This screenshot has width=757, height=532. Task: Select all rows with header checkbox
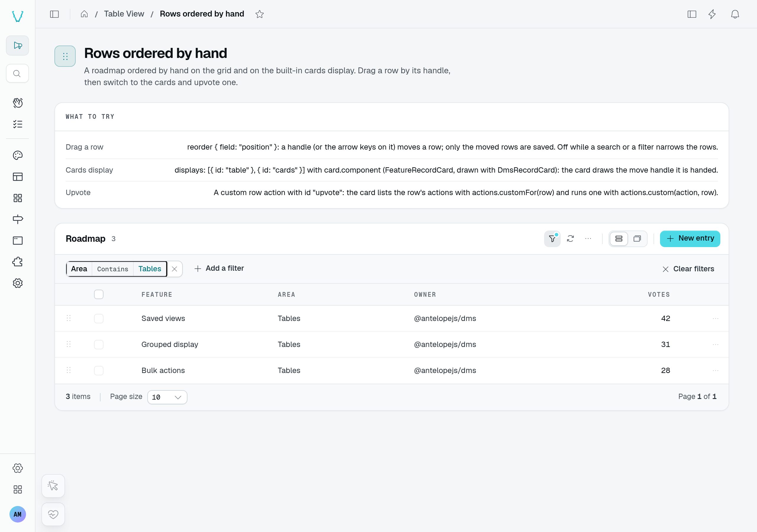98,294
